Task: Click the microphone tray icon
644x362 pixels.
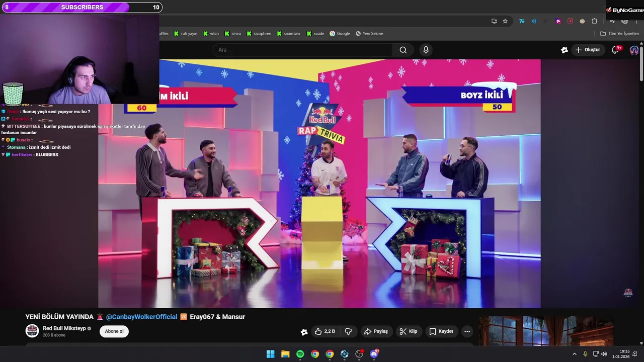Action: tap(585, 354)
